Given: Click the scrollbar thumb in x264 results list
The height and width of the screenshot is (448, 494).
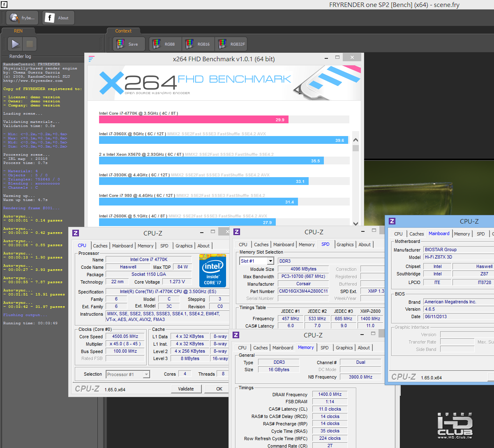Looking at the screenshot, I should (x=355, y=148).
